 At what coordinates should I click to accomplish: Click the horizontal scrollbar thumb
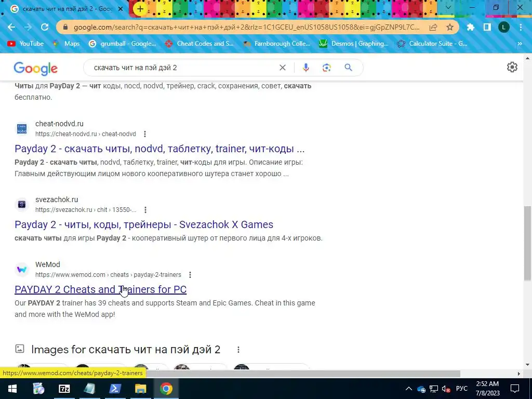pos(303,374)
